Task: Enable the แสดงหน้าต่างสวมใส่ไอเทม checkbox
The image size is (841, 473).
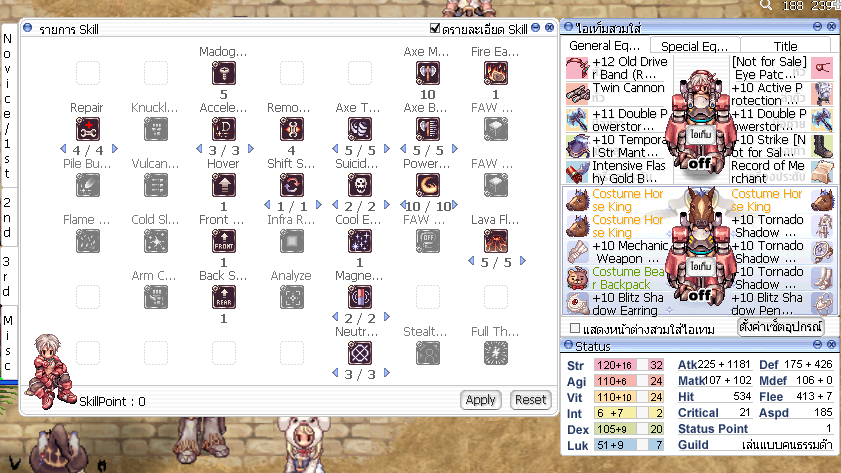Action: click(x=575, y=328)
